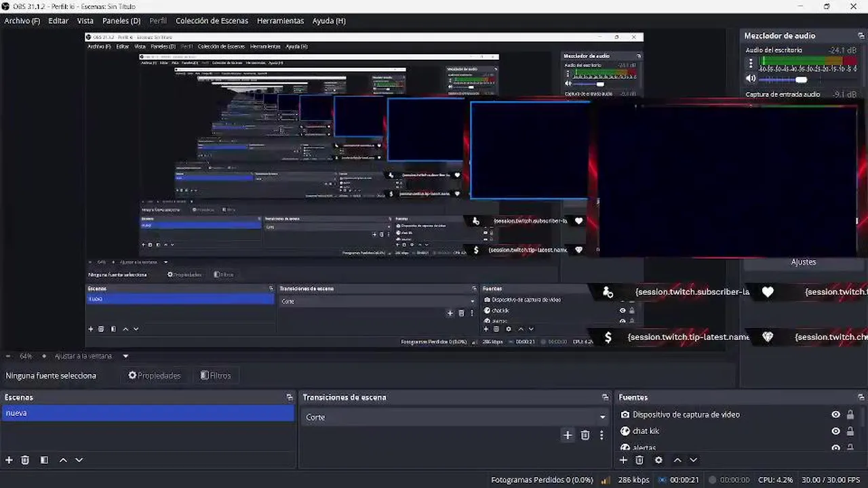Click the Filtros button
The width and height of the screenshot is (868, 488).
216,375
